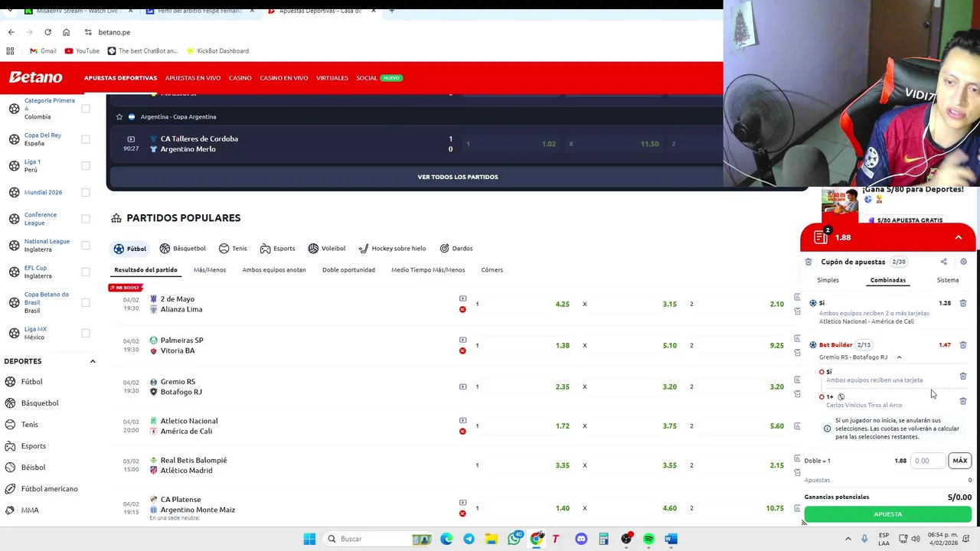The image size is (980, 551).
Task: Click the stake amount input field
Action: pyautogui.click(x=928, y=461)
